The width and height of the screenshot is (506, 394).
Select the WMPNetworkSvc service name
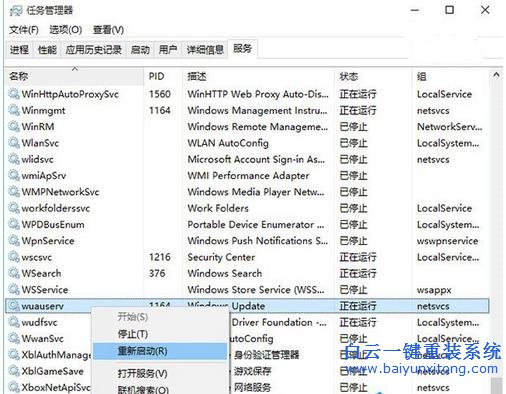tap(60, 192)
